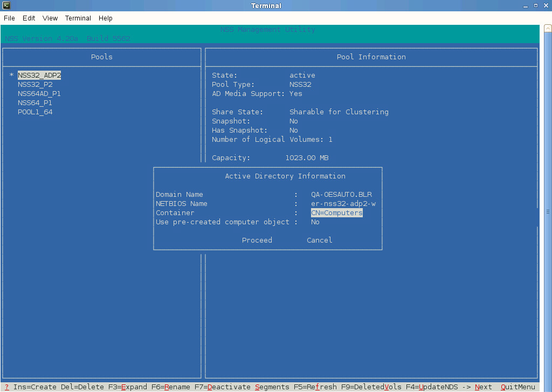
Task: Open the Edit menu
Action: tap(29, 18)
